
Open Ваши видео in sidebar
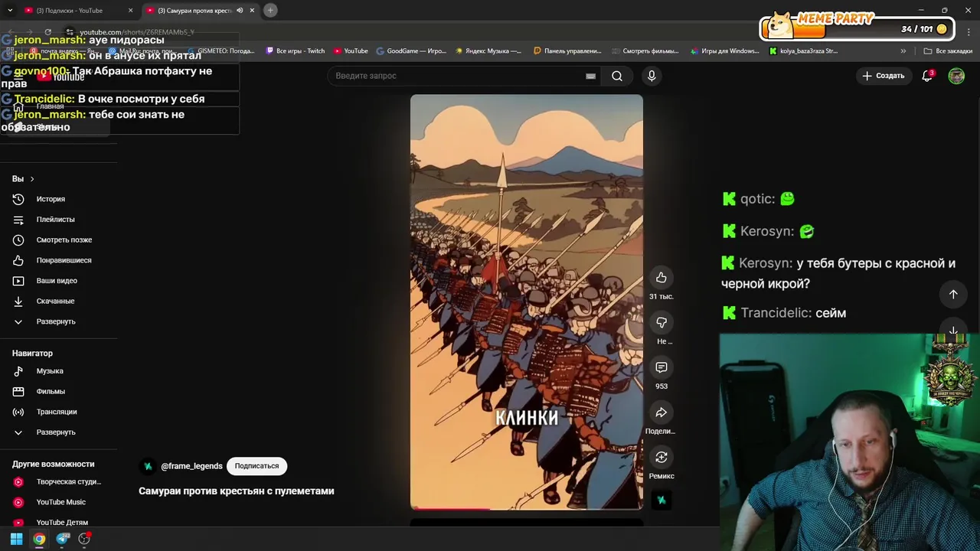[58, 281]
